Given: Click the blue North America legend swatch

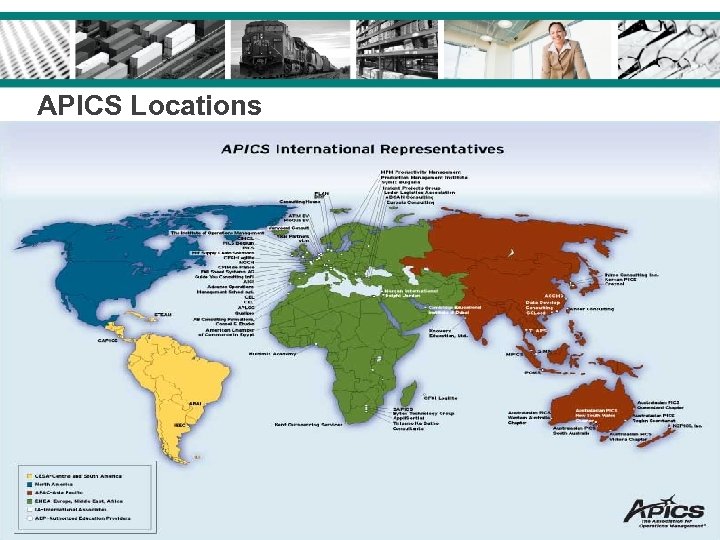Looking at the screenshot, I should click(x=30, y=484).
